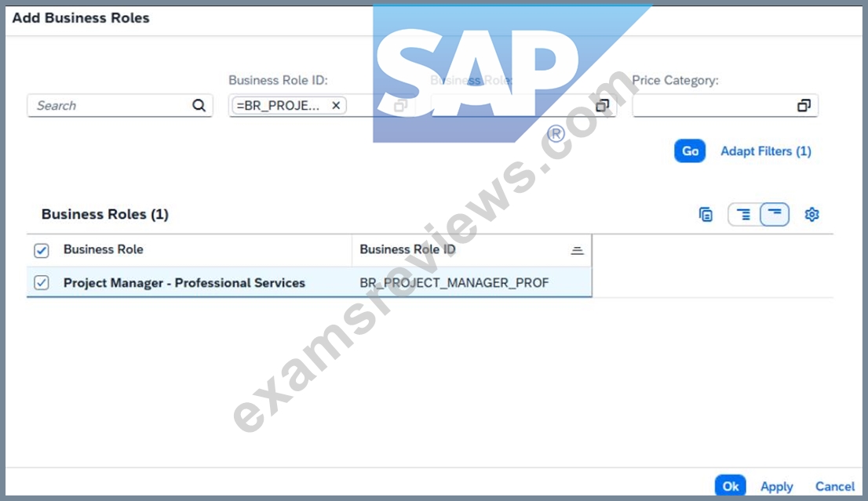Focus the Search input field
868x501 pixels.
[x=111, y=106]
